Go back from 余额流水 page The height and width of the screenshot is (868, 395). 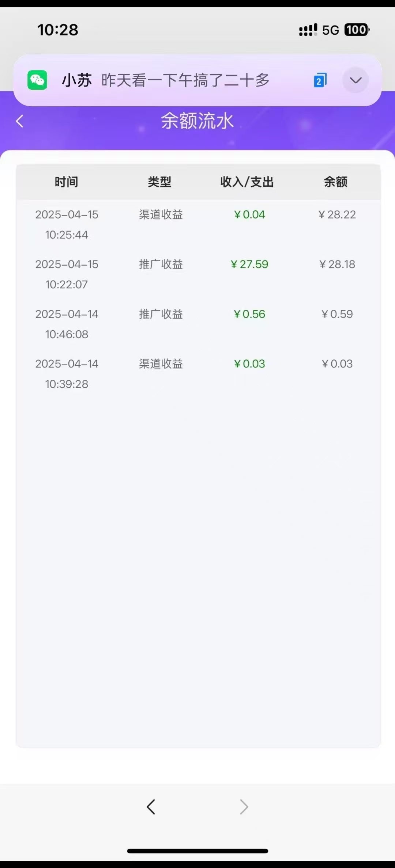20,121
